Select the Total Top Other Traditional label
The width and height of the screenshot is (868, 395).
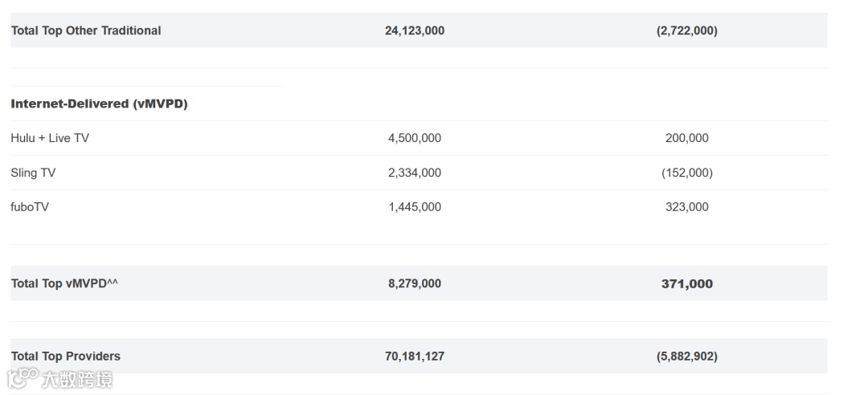pos(86,31)
